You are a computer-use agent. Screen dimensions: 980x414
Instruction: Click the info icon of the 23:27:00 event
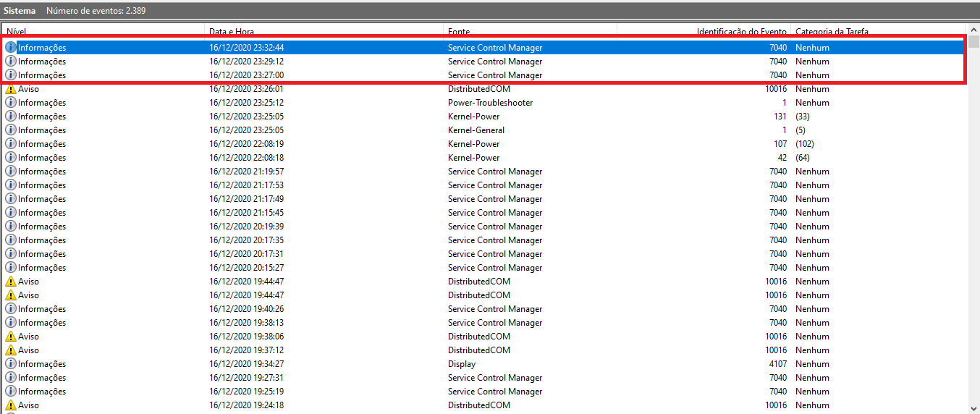pyautogui.click(x=11, y=75)
